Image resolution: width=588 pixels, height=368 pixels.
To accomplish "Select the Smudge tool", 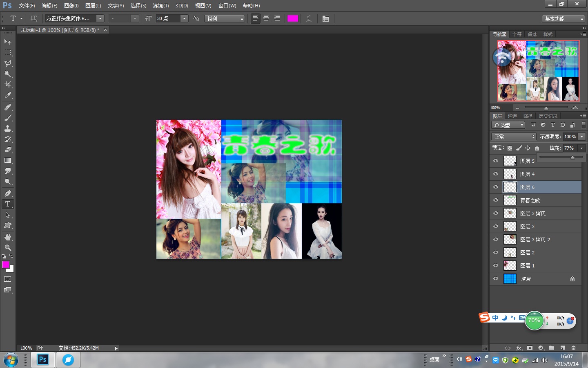I will [x=8, y=171].
